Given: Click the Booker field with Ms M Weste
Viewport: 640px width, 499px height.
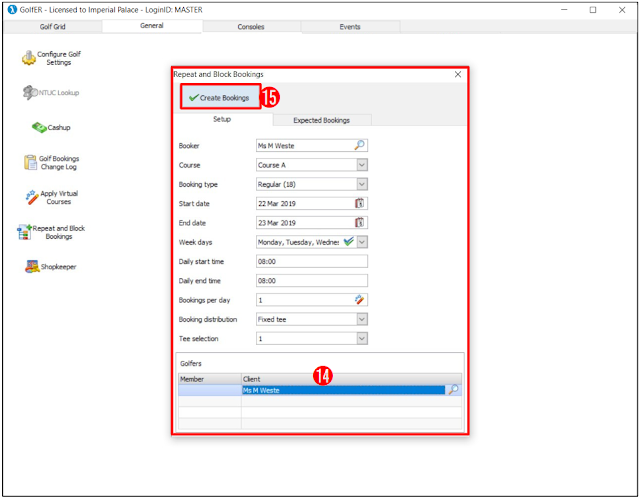Looking at the screenshot, I should click(312, 145).
